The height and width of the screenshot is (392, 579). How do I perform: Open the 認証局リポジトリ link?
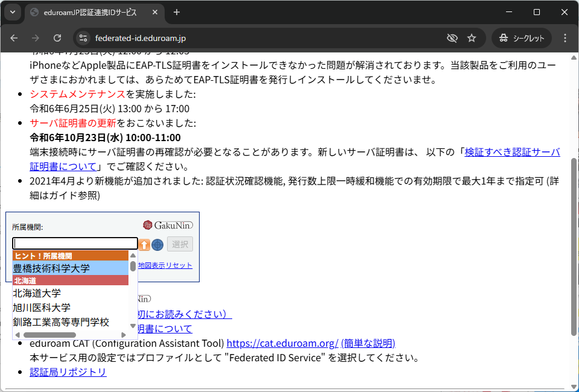coord(68,372)
